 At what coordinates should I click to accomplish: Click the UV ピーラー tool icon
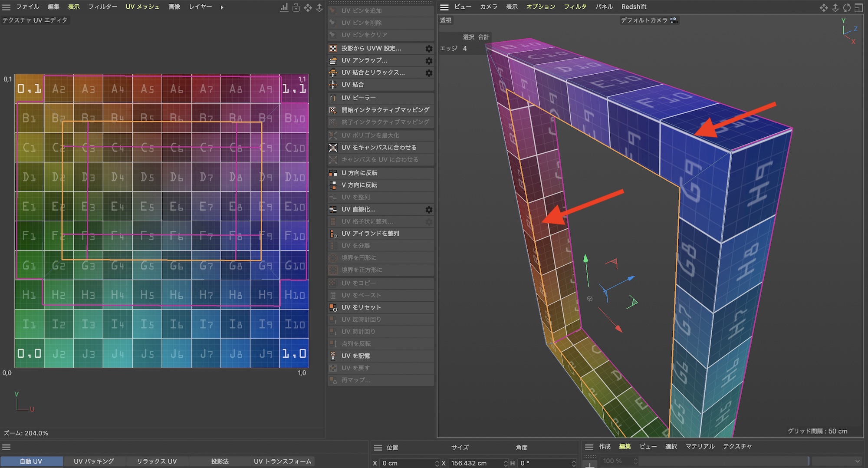[x=333, y=98]
